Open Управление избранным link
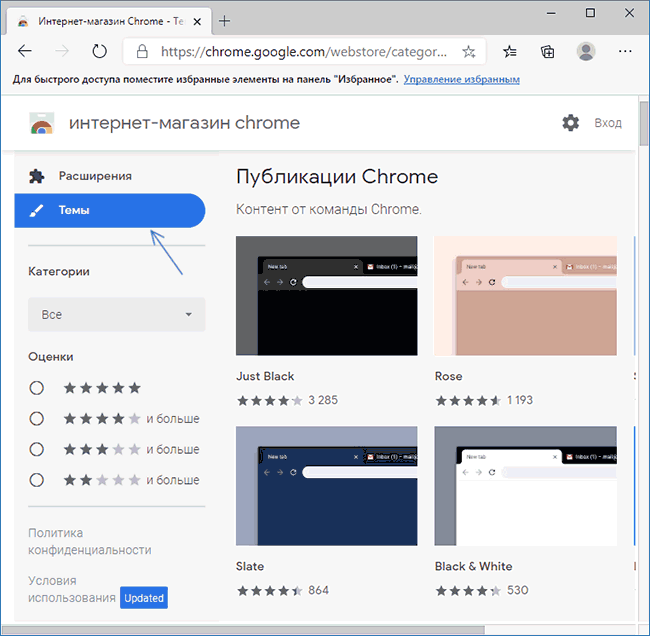Image resolution: width=650 pixels, height=636 pixels. 461,79
